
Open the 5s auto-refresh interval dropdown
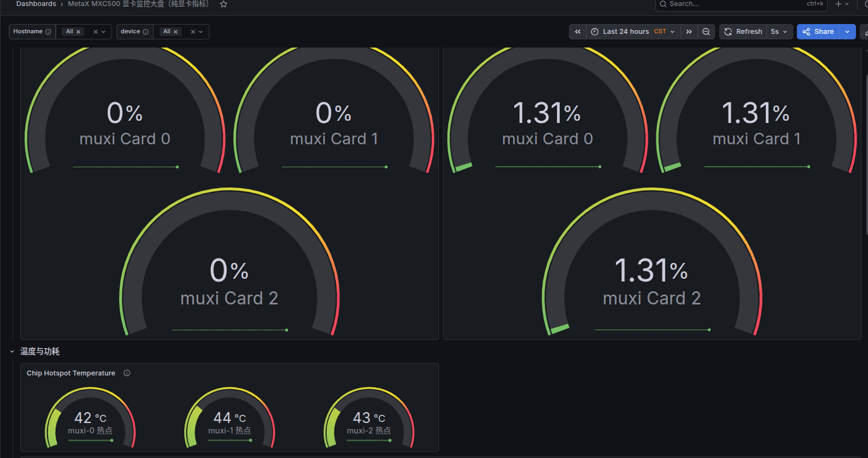(x=779, y=32)
